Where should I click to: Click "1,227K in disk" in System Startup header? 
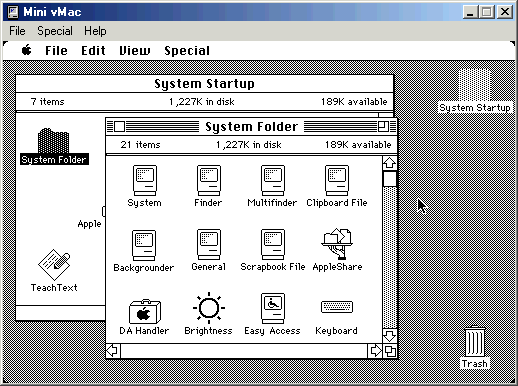202,102
